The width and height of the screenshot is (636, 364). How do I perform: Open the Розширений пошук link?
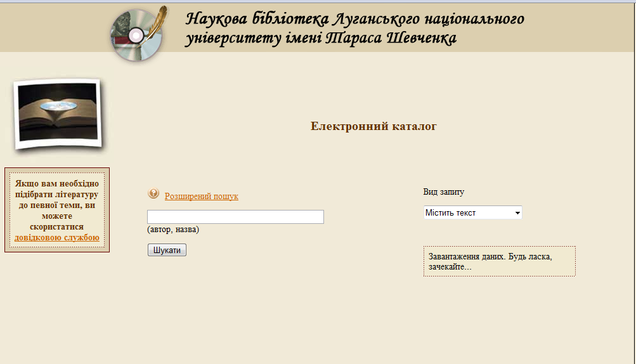click(201, 197)
